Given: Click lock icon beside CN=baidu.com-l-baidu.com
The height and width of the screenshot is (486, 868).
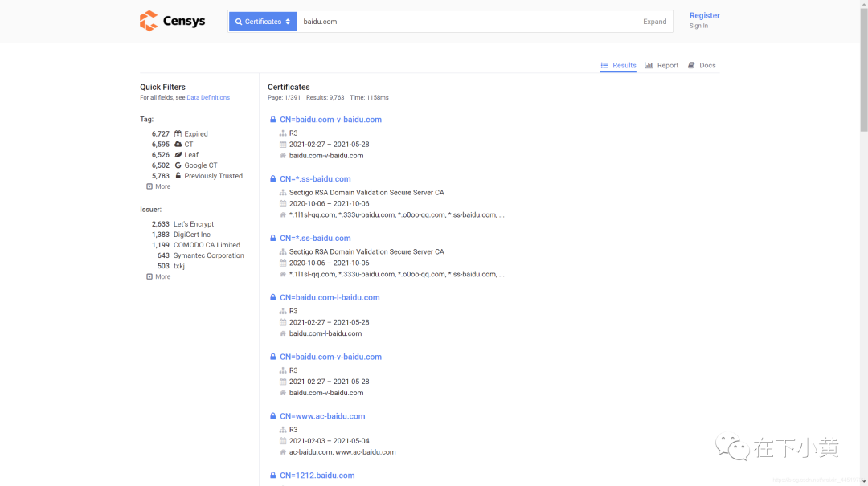Looking at the screenshot, I should click(x=273, y=297).
